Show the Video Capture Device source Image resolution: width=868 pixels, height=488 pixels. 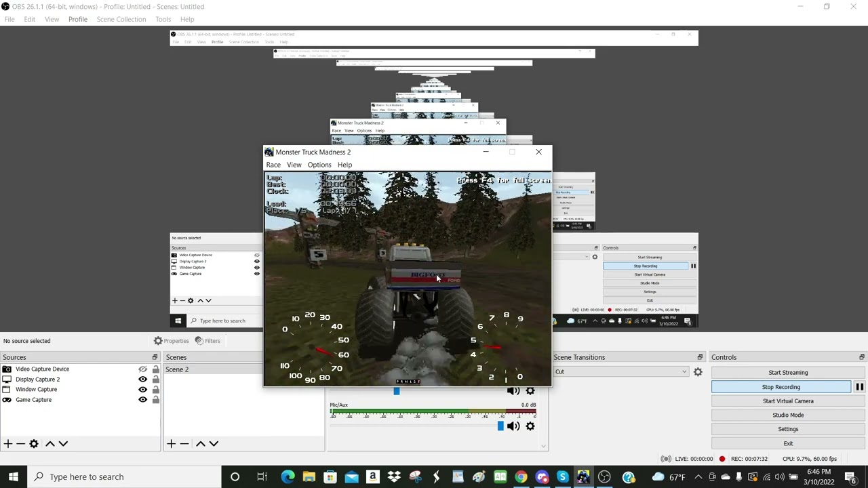(142, 369)
